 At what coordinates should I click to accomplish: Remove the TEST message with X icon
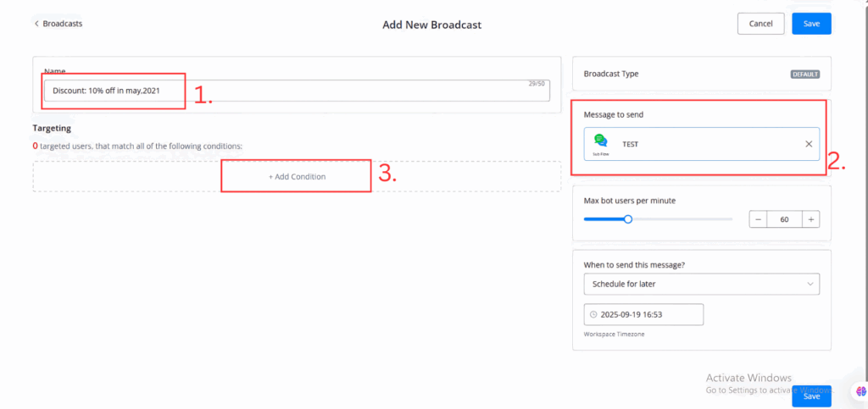coord(808,144)
